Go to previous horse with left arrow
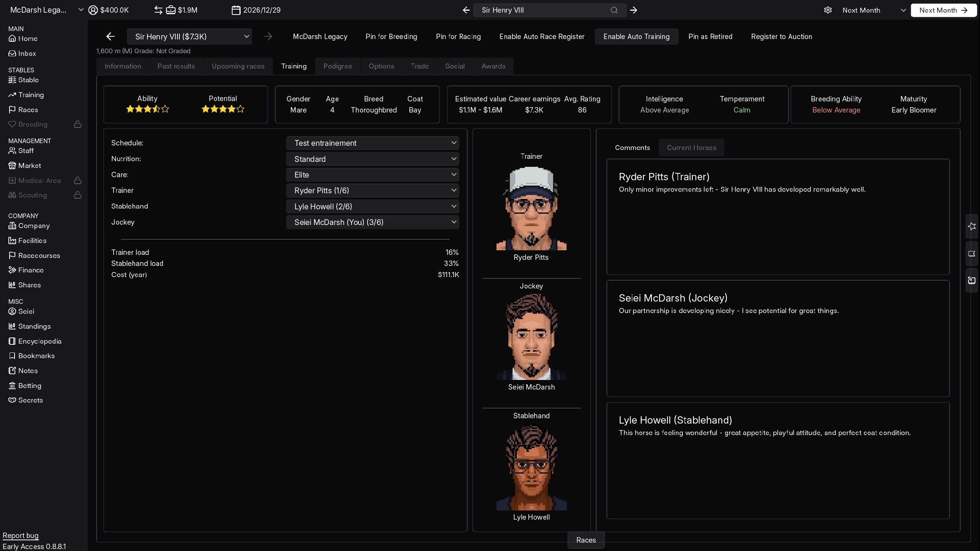 pyautogui.click(x=110, y=36)
